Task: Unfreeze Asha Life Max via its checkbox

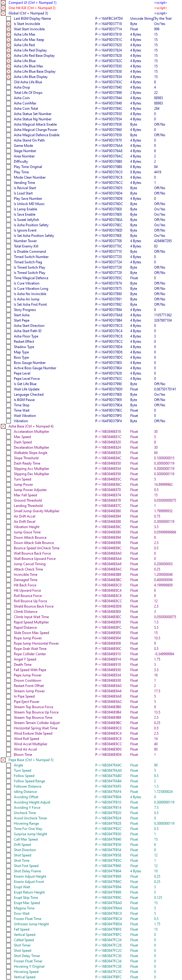Action: click(8, 35)
